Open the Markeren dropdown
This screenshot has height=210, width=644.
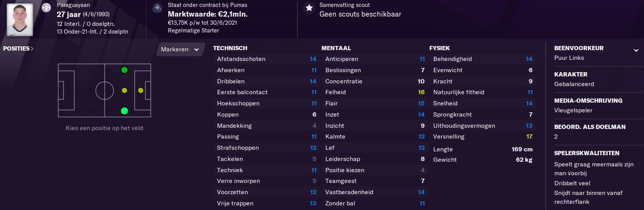click(x=180, y=49)
